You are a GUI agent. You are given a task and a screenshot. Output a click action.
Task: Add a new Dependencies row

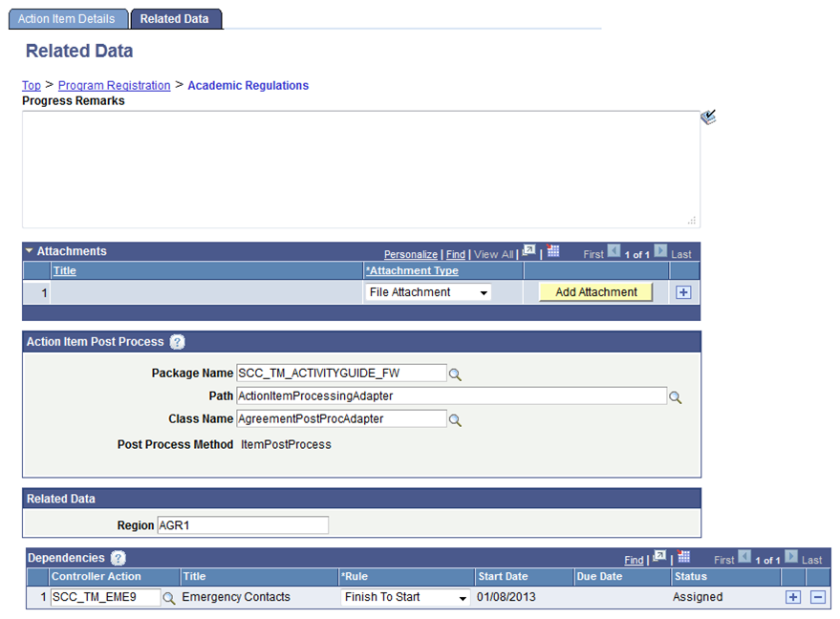pyautogui.click(x=793, y=597)
